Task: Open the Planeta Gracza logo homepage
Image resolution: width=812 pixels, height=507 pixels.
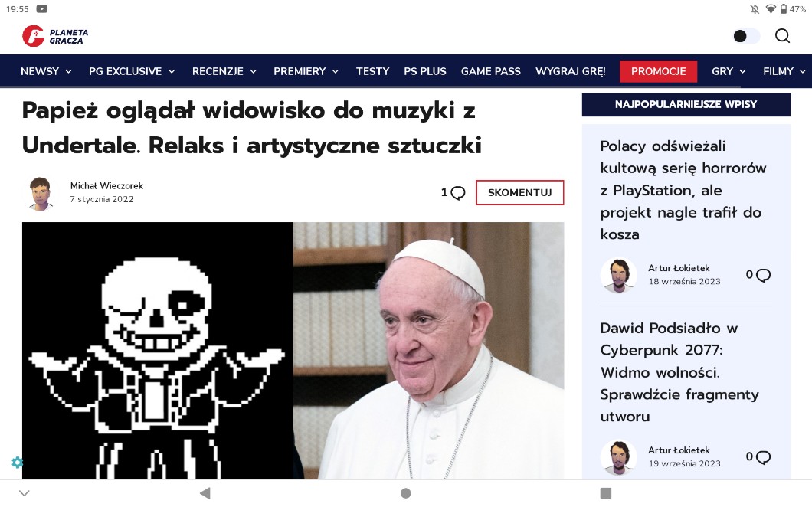Action: pyautogui.click(x=55, y=36)
